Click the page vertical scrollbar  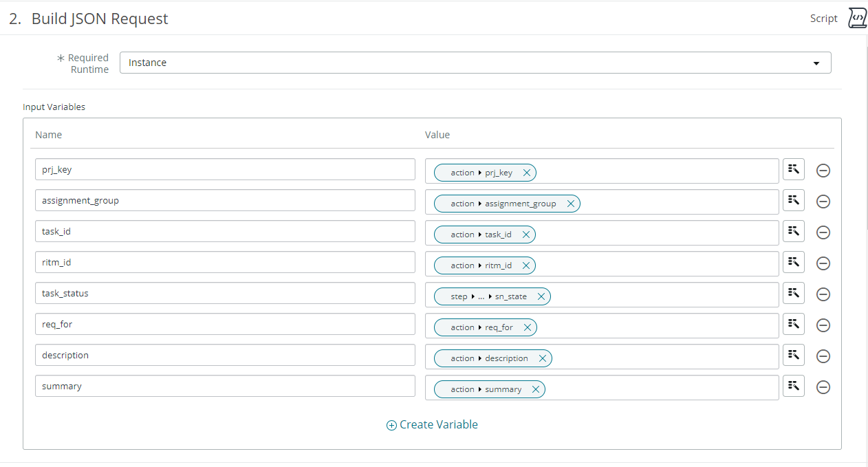click(866, 138)
